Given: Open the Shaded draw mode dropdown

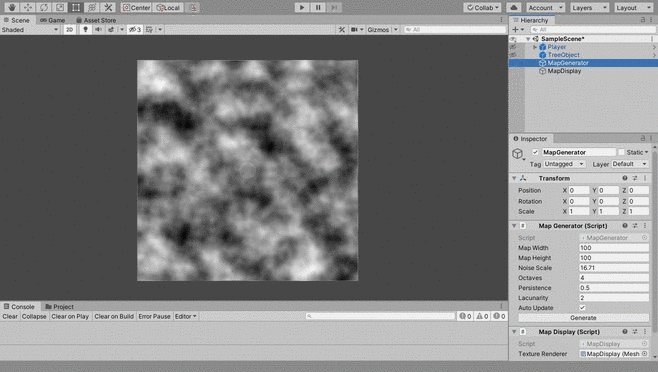Looking at the screenshot, I should point(30,29).
